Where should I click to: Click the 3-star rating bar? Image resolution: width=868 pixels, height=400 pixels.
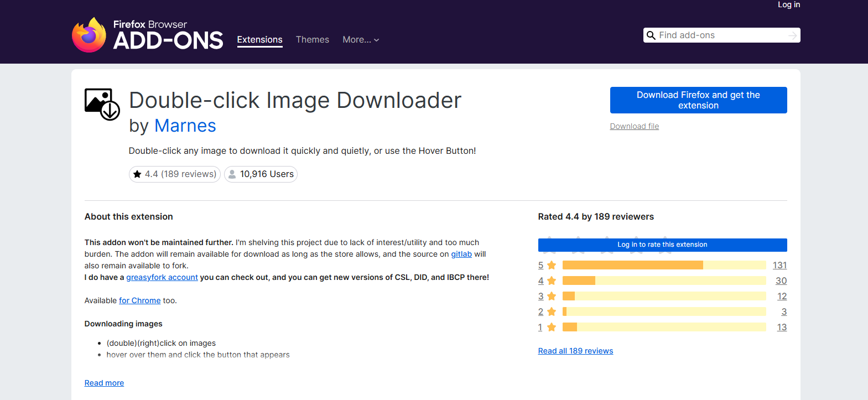click(664, 296)
